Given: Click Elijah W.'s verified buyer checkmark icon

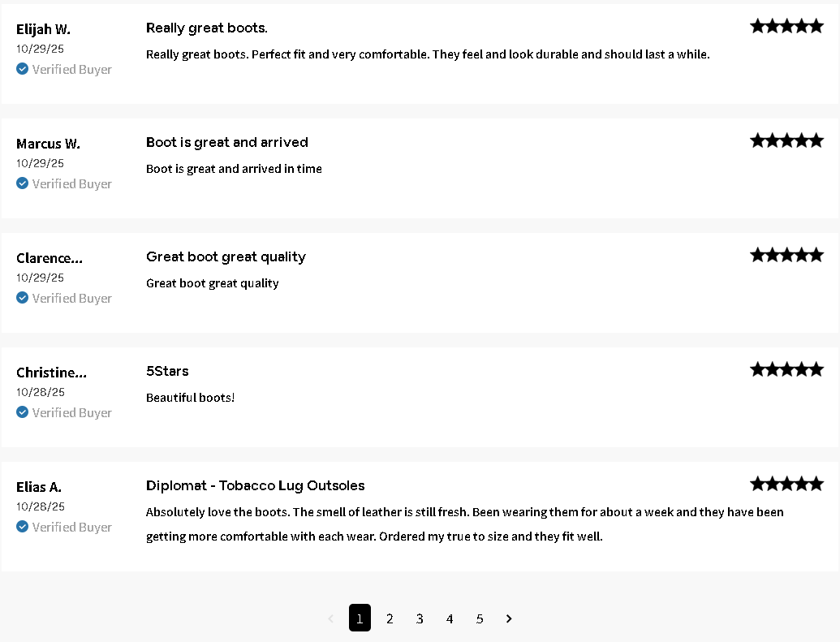Looking at the screenshot, I should click(23, 69).
